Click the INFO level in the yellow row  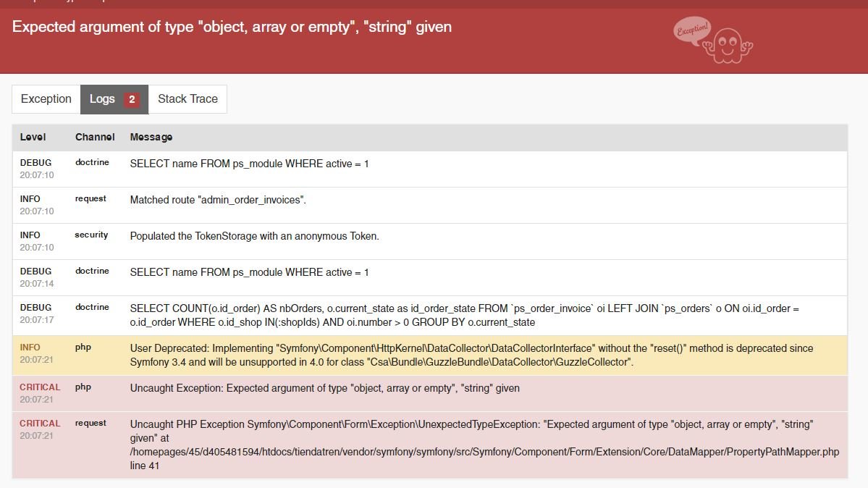click(30, 348)
